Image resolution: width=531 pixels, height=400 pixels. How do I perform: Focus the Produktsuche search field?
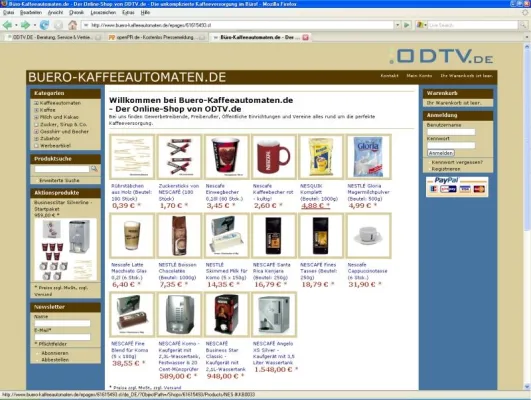(62, 169)
